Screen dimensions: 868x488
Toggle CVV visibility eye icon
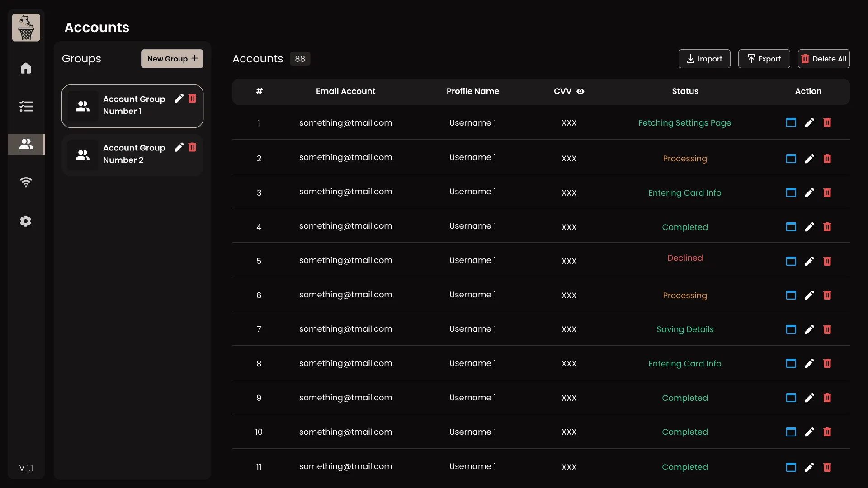580,91
